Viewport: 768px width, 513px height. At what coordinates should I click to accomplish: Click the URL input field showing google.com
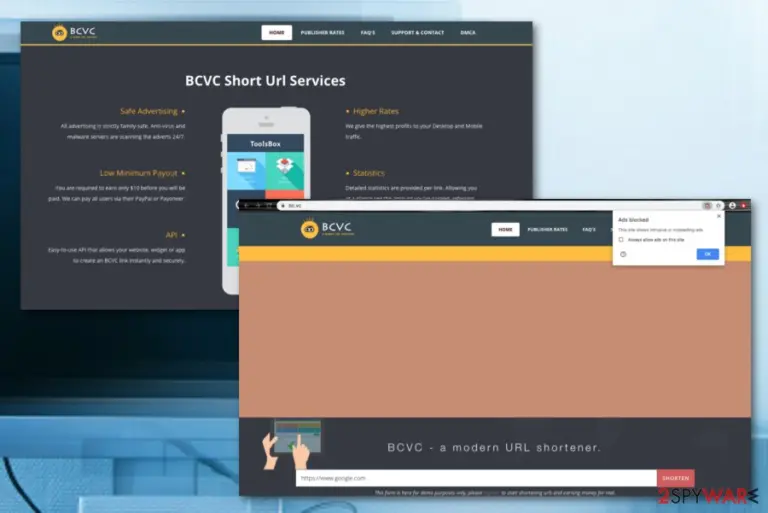point(476,478)
